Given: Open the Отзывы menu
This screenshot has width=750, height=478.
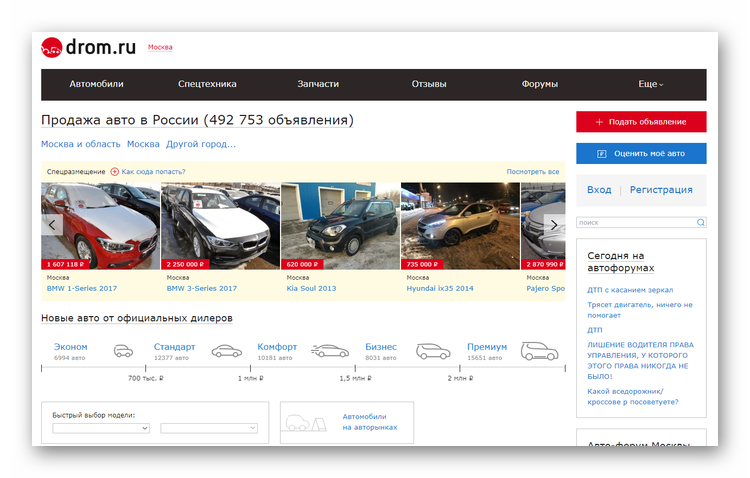Looking at the screenshot, I should [x=429, y=84].
